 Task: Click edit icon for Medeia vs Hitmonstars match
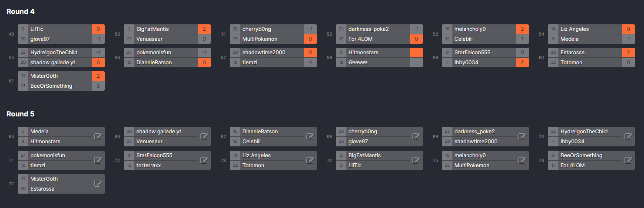pos(98,136)
